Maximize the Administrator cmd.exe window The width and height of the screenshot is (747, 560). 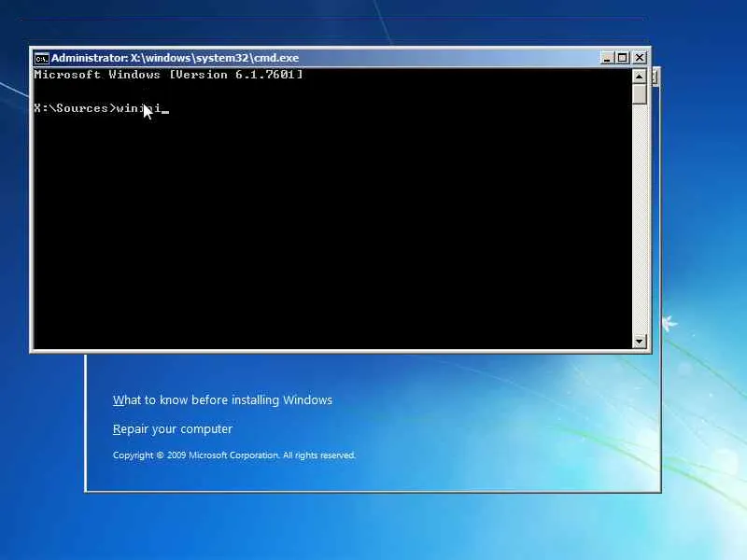pyautogui.click(x=622, y=58)
